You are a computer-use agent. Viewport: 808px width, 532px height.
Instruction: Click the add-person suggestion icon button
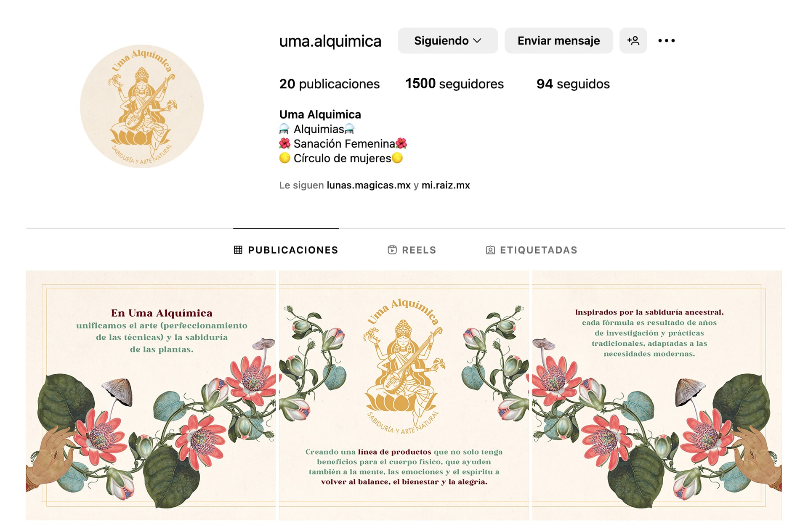[633, 41]
